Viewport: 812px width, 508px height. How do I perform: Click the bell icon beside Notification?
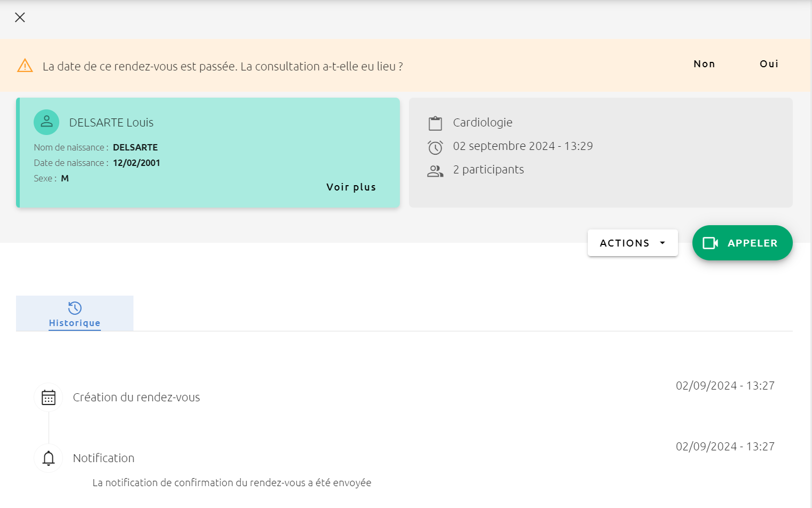[49, 458]
